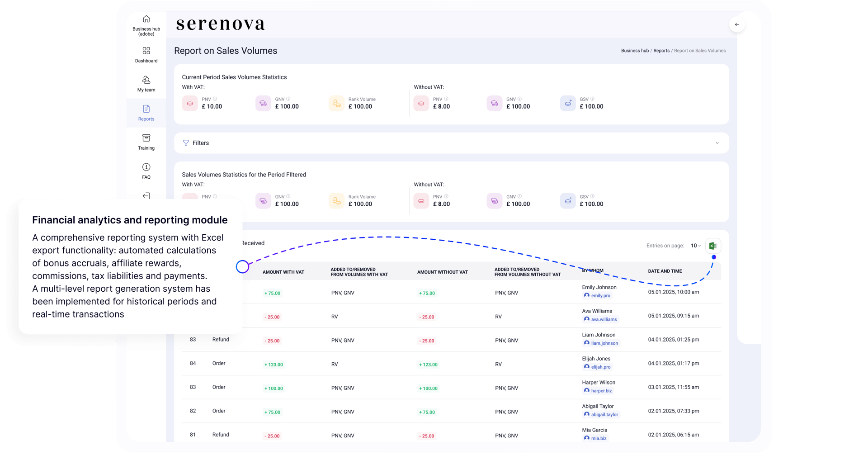Click the DATE AND TIME column header
Image resolution: width=868 pixels, height=460 pixels.
665,271
